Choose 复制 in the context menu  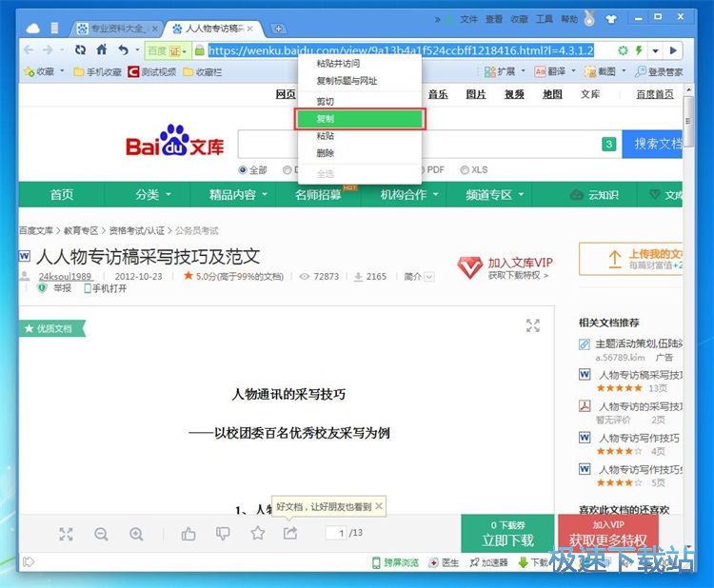(x=360, y=119)
